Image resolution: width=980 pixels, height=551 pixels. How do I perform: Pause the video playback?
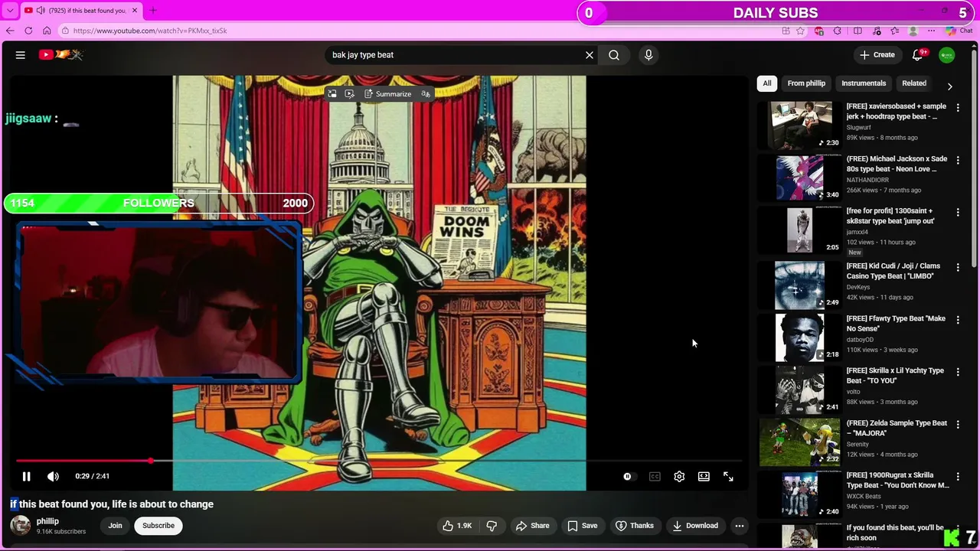(26, 476)
